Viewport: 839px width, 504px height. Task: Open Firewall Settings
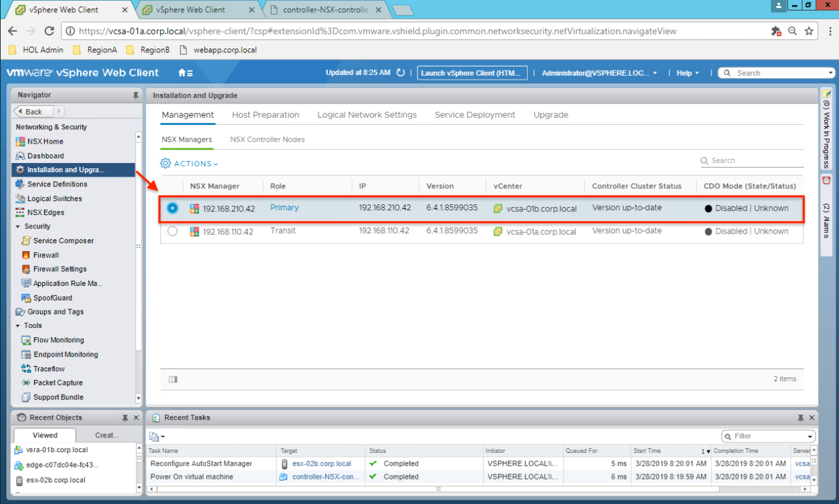60,269
